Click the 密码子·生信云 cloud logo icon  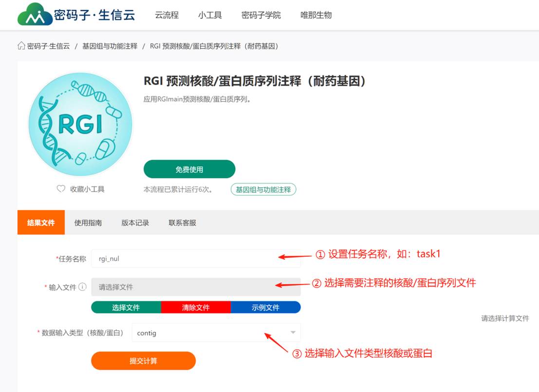click(35, 15)
